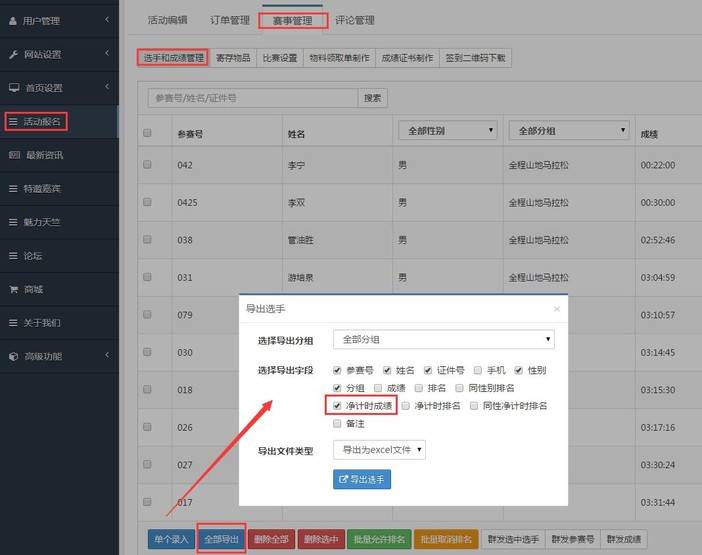Screen dimensions: 702x555
Task: Enable the 备注 checkbox
Action: coord(337,423)
